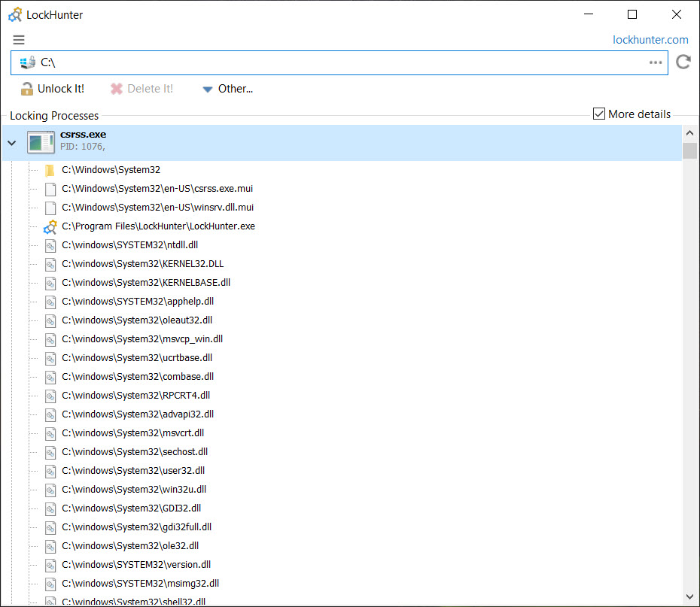This screenshot has width=700, height=607.
Task: Click the dll icon beside oleaut32.dll
Action: pyautogui.click(x=50, y=320)
